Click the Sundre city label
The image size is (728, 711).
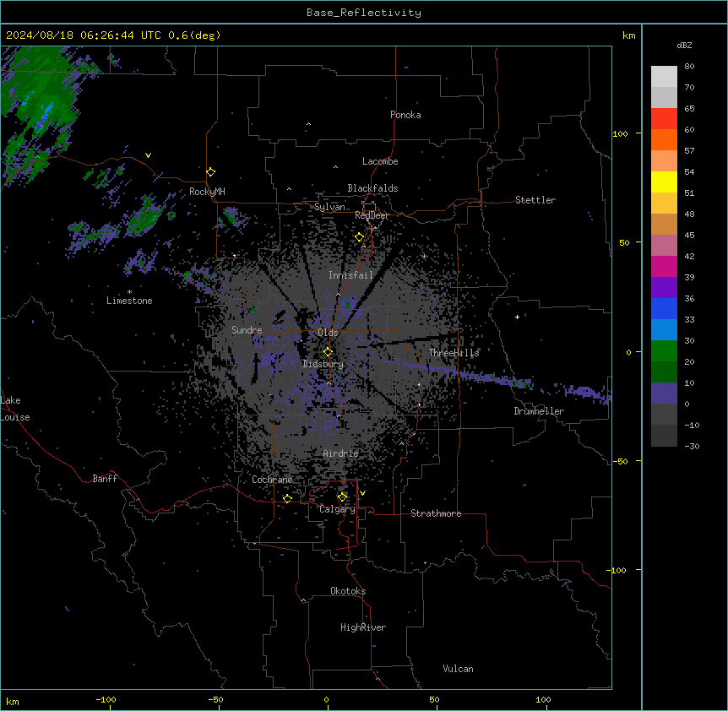pyautogui.click(x=247, y=330)
